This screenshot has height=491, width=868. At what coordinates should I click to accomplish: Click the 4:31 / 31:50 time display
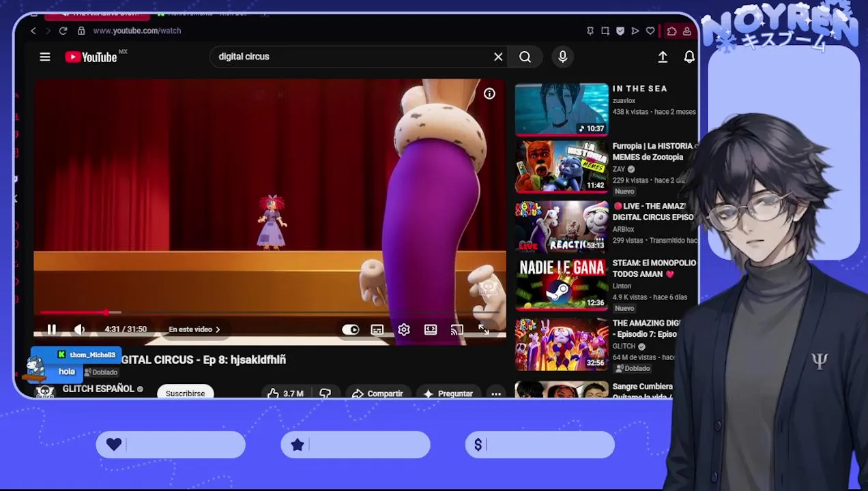pyautogui.click(x=126, y=329)
